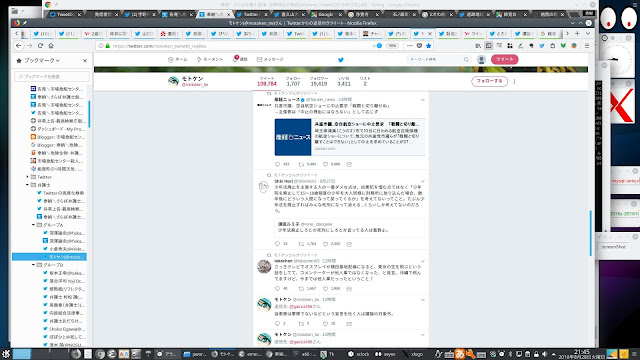The height and width of the screenshot is (360, 640).
Task: Open Twitter メッセージ messages
Action: [270, 60]
